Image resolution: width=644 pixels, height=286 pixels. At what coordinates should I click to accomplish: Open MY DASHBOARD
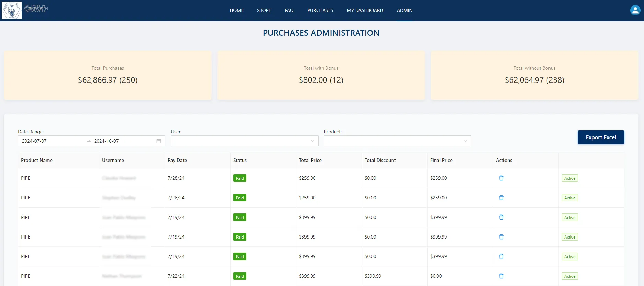(x=365, y=10)
